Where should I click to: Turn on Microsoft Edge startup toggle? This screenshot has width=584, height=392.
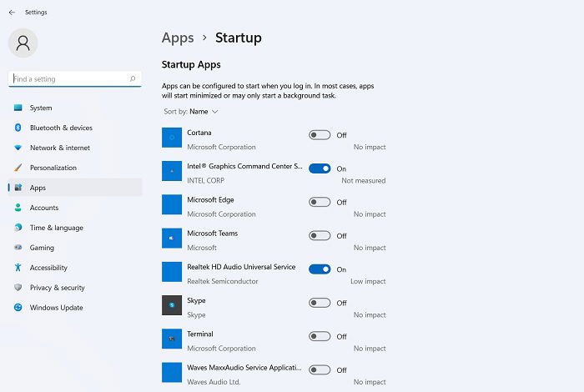pyautogui.click(x=320, y=202)
